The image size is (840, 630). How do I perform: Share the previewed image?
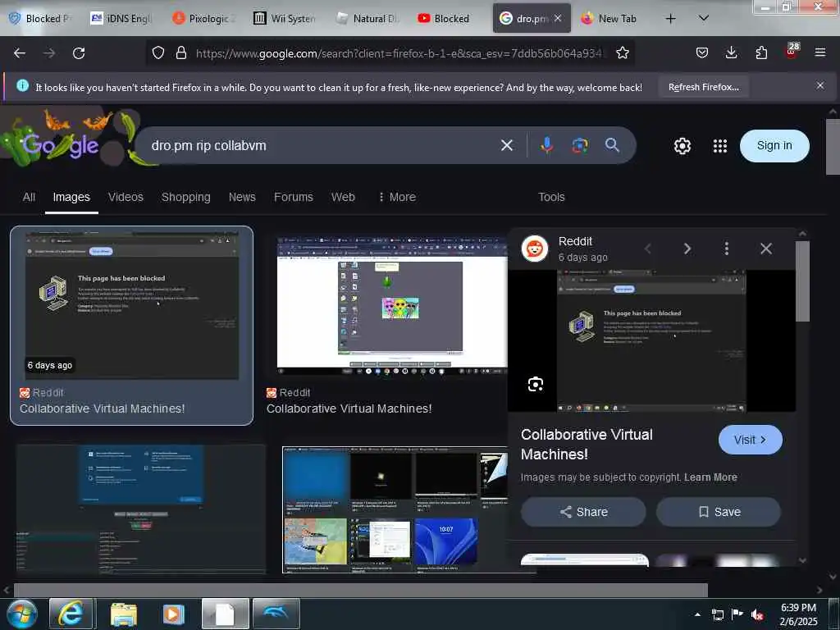coord(583,512)
